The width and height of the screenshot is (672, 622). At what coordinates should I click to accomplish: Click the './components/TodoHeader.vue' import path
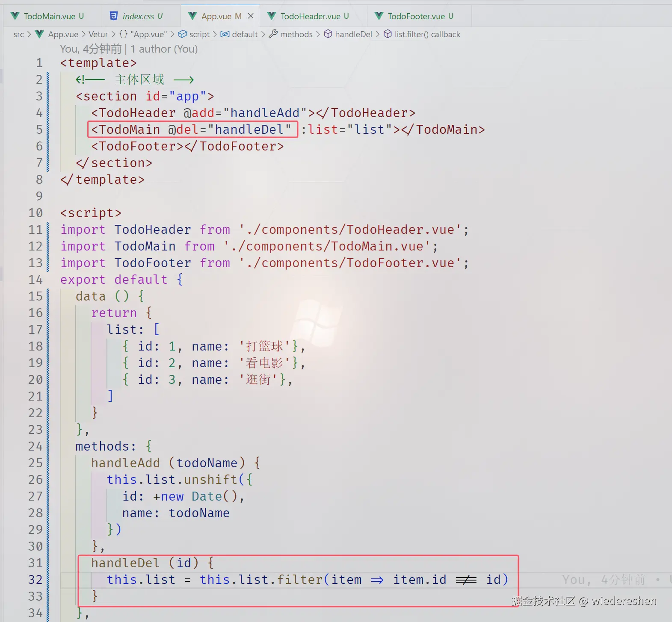pos(350,230)
